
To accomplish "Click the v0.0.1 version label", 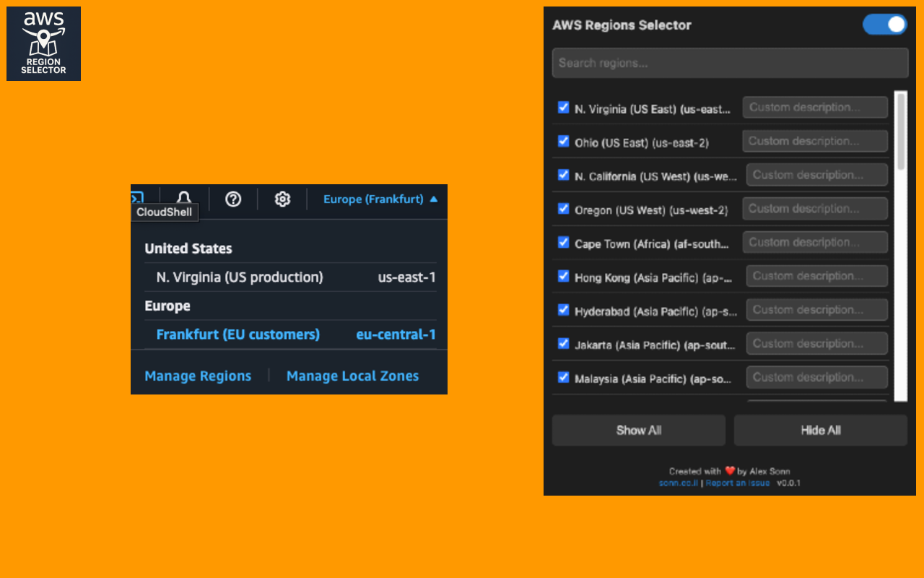I will coord(789,483).
